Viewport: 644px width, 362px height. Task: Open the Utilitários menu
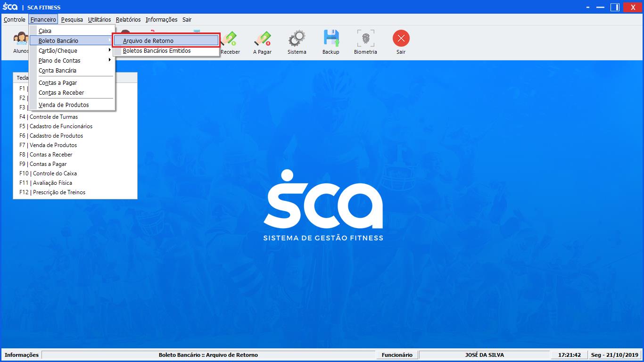99,19
